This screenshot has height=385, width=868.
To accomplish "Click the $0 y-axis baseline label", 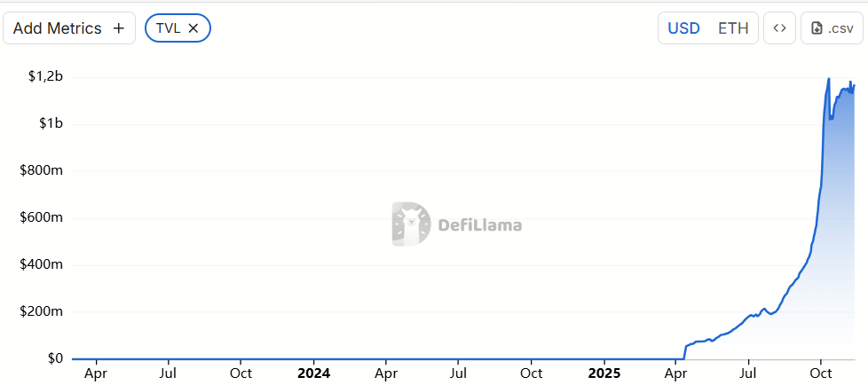I will pos(55,359).
